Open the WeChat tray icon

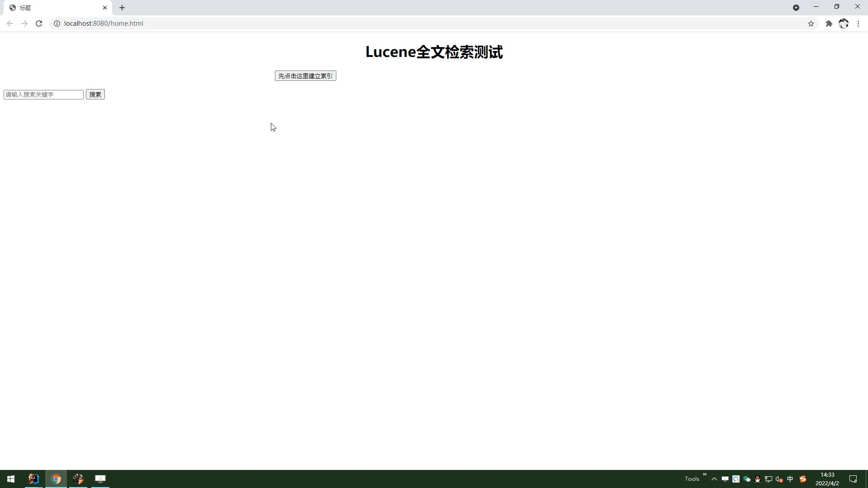pyautogui.click(x=747, y=479)
